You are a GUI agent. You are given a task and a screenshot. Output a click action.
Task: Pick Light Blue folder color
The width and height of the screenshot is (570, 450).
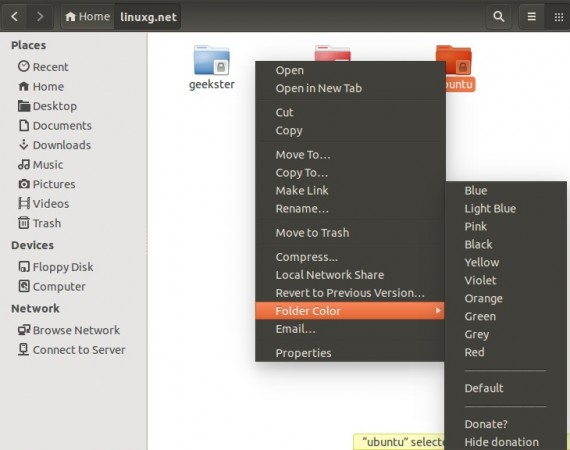point(490,208)
